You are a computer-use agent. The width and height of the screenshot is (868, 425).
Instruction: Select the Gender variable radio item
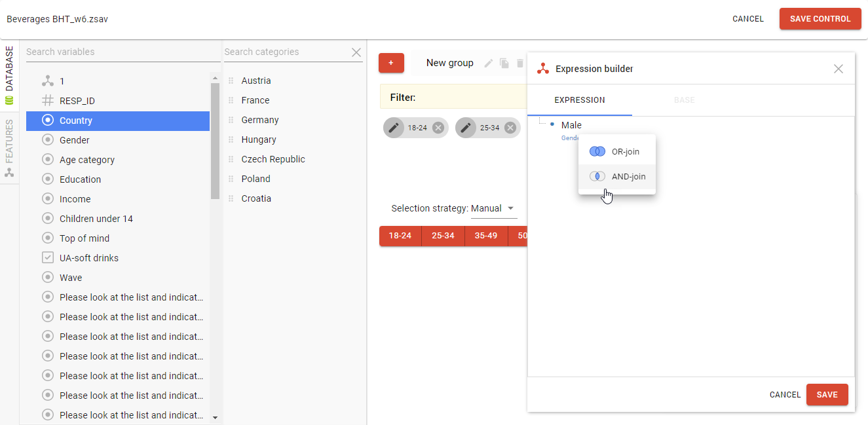point(74,140)
